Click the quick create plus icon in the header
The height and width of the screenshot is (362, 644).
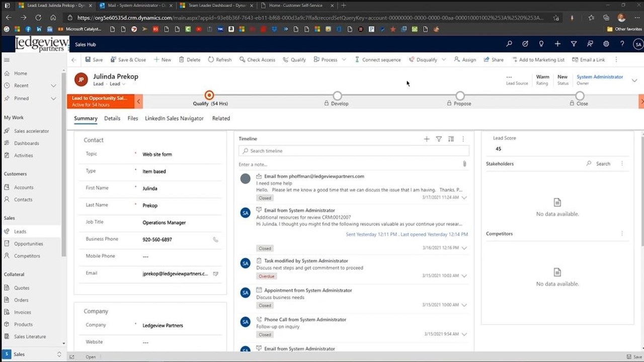557,44
